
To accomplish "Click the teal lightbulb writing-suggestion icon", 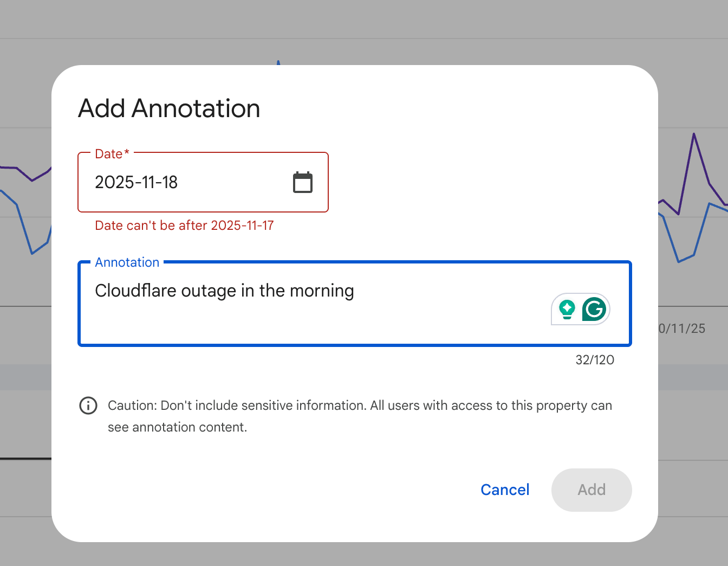I will tap(567, 309).
